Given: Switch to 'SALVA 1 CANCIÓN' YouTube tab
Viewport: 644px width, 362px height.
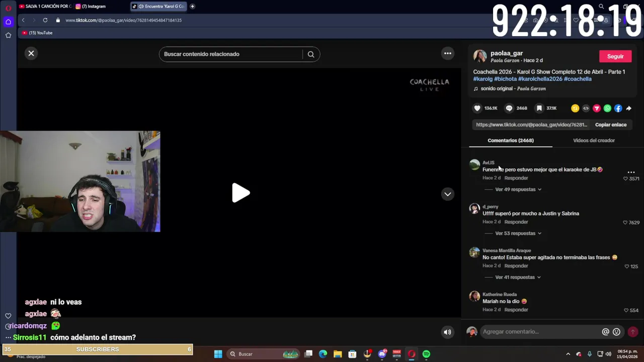Looking at the screenshot, I should pyautogui.click(x=45, y=7).
